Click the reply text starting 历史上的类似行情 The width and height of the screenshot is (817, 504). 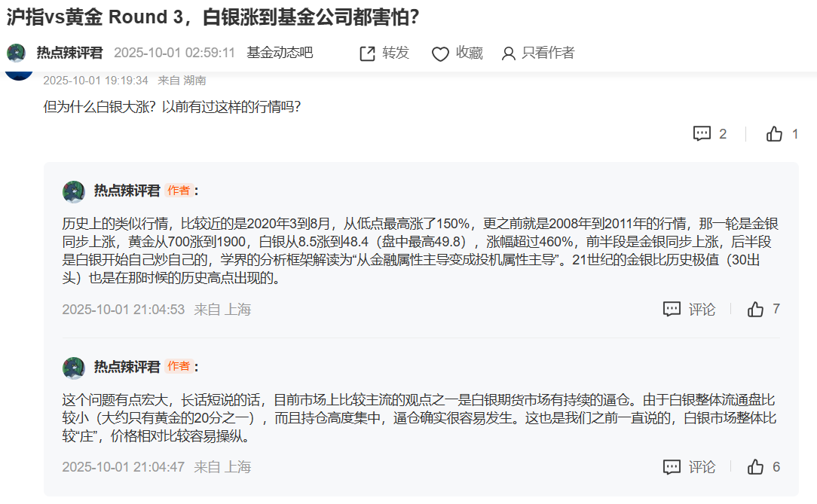tap(421, 251)
